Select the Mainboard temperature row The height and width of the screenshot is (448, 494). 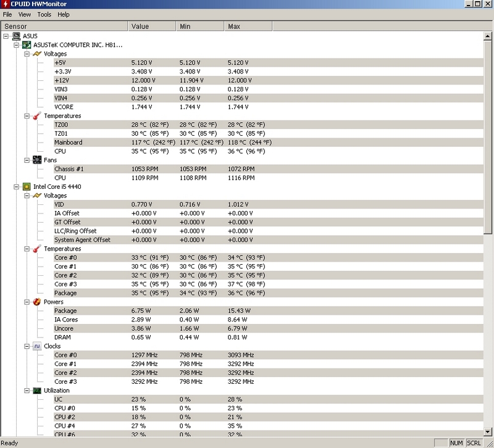pos(269,143)
